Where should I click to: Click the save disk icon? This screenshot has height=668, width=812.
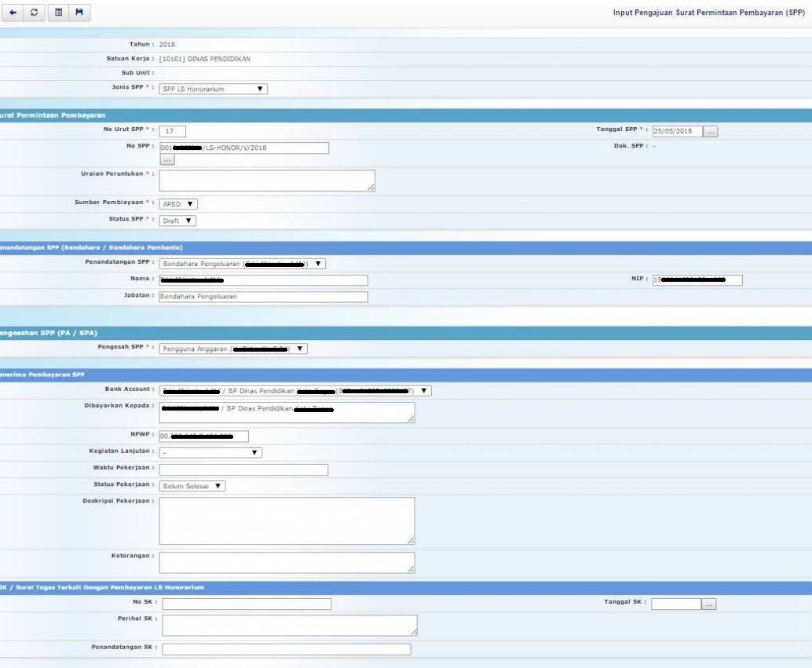point(79,13)
